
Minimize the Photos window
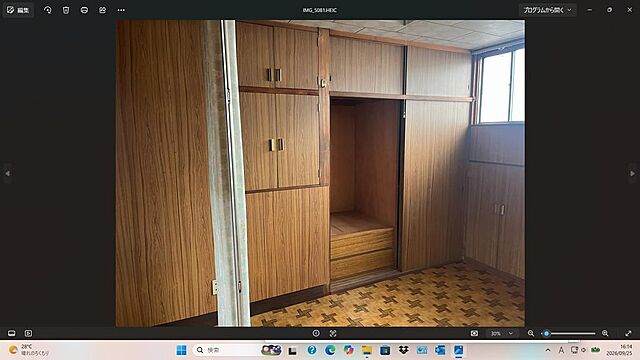click(590, 10)
